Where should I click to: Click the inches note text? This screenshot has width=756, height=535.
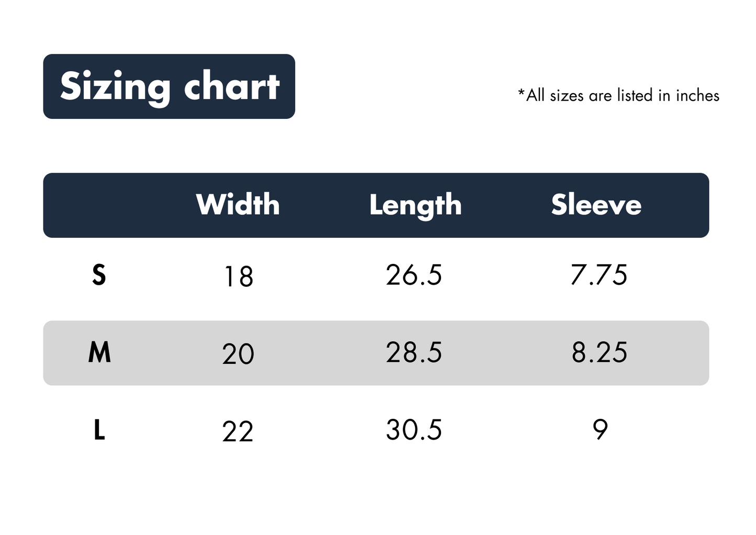pyautogui.click(x=618, y=95)
